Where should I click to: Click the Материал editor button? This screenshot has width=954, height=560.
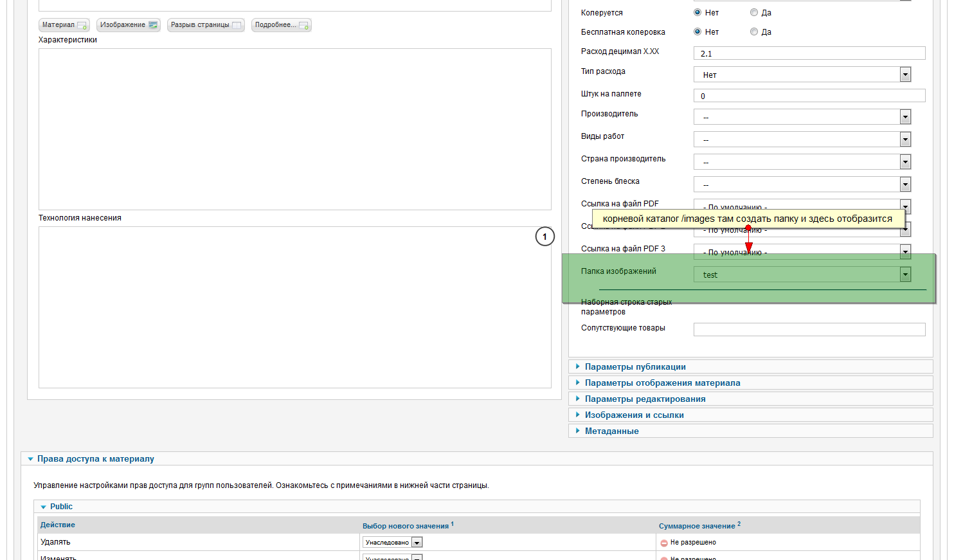64,25
